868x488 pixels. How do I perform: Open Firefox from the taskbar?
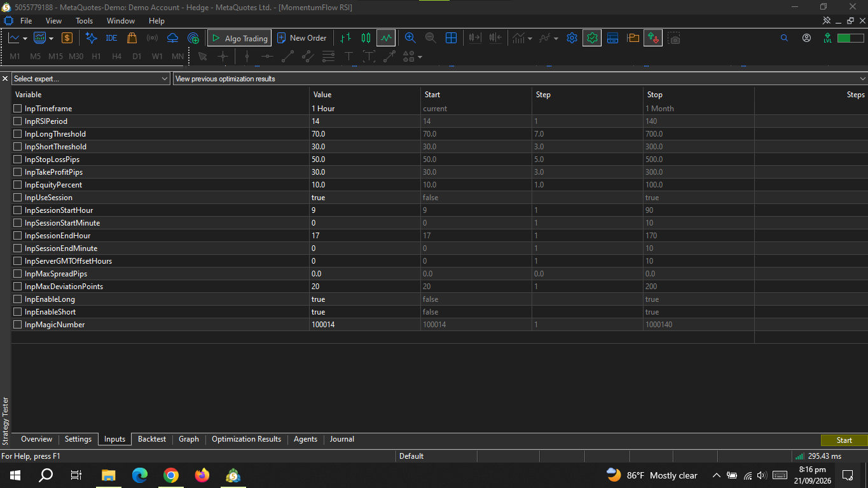pyautogui.click(x=202, y=475)
